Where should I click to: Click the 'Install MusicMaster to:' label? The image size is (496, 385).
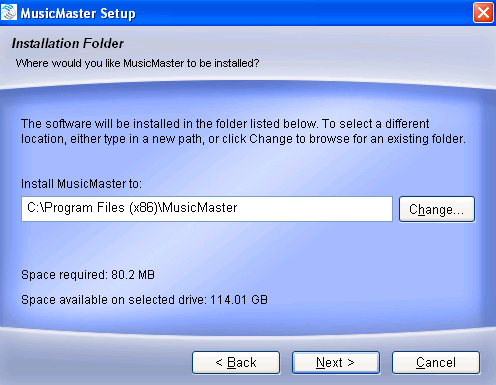pyautogui.click(x=81, y=184)
